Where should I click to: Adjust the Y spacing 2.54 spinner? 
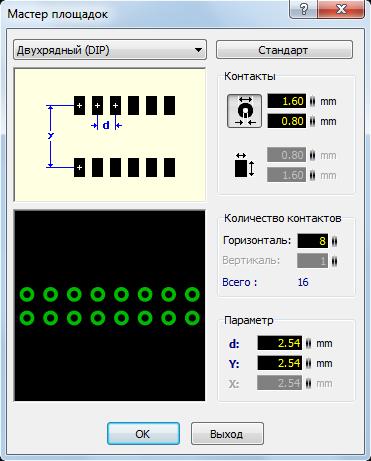[x=309, y=363]
